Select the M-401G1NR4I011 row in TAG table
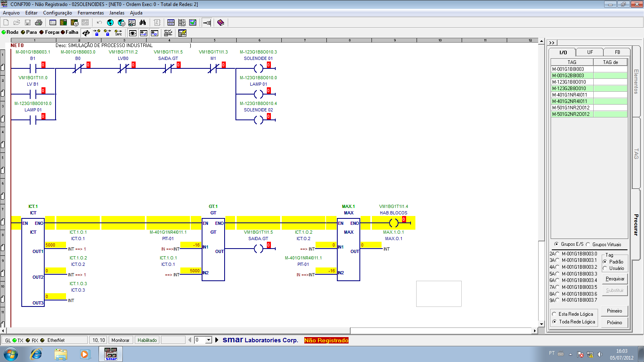 pos(589,95)
